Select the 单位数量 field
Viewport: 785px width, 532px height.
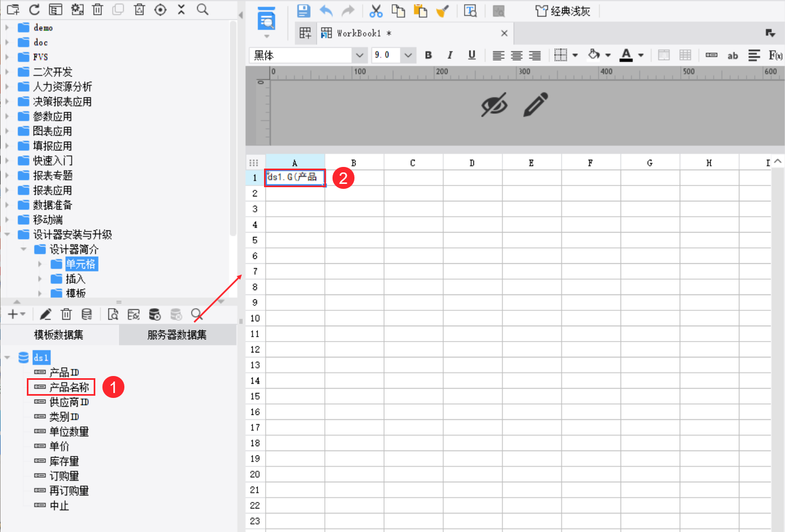pyautogui.click(x=69, y=431)
